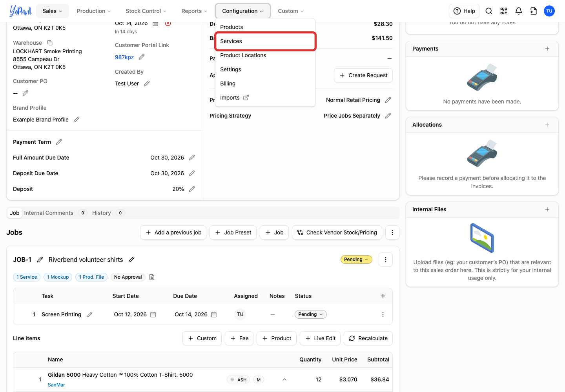Screen dimensions: 565x392
Task: Click Add a previous job button
Action: [173, 232]
